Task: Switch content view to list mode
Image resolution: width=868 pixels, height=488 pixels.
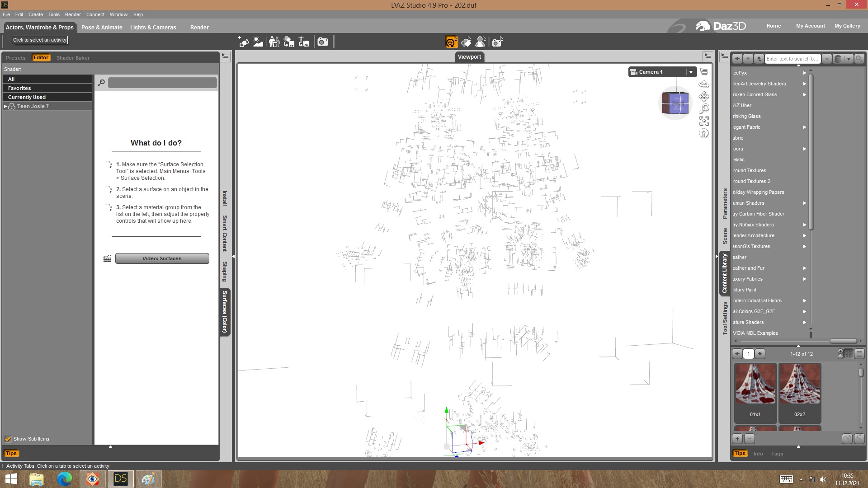Action: click(x=859, y=354)
